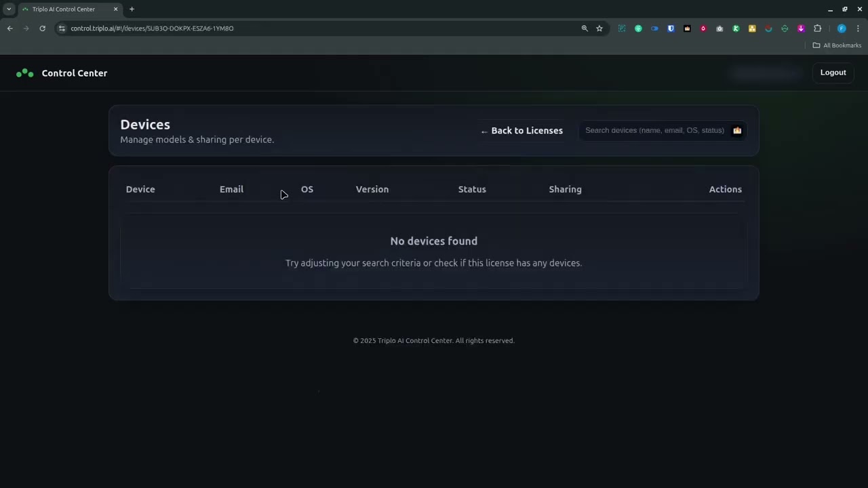Bookmark this page with the star icon
Image resolution: width=868 pixels, height=488 pixels.
coord(599,28)
